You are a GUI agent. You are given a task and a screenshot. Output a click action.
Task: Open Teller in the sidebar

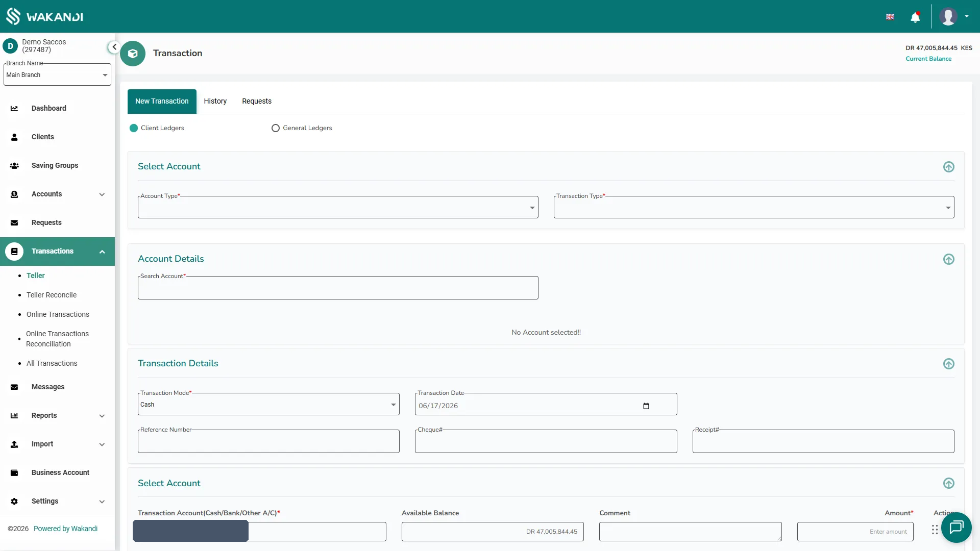[36, 275]
